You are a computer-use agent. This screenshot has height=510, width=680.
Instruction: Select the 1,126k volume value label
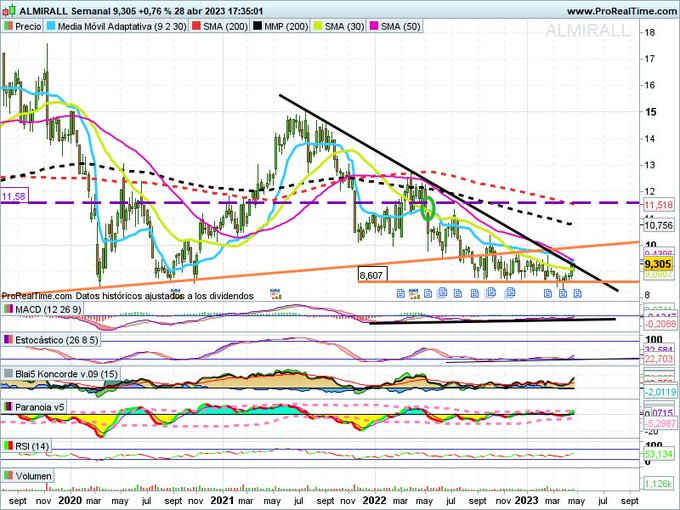tap(658, 484)
